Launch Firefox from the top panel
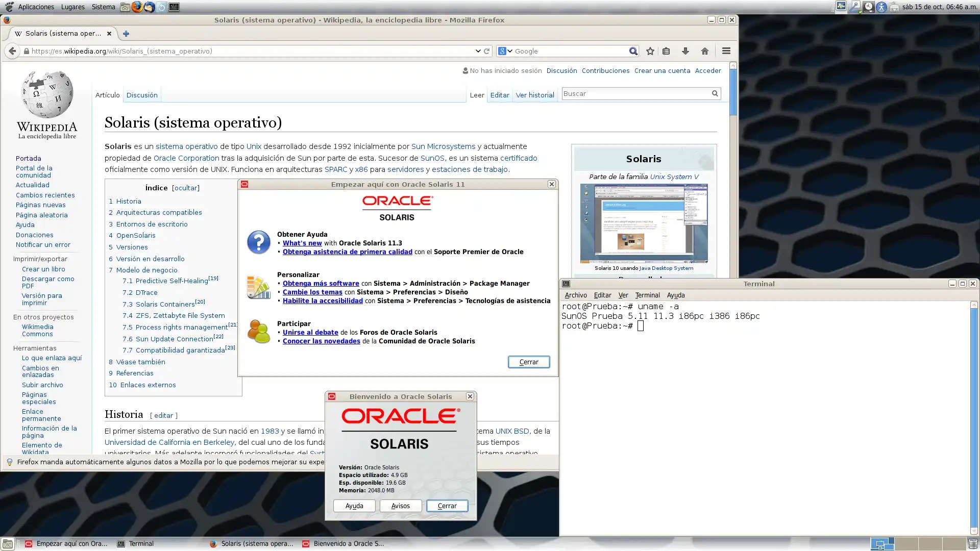This screenshot has width=980, height=551. click(137, 7)
